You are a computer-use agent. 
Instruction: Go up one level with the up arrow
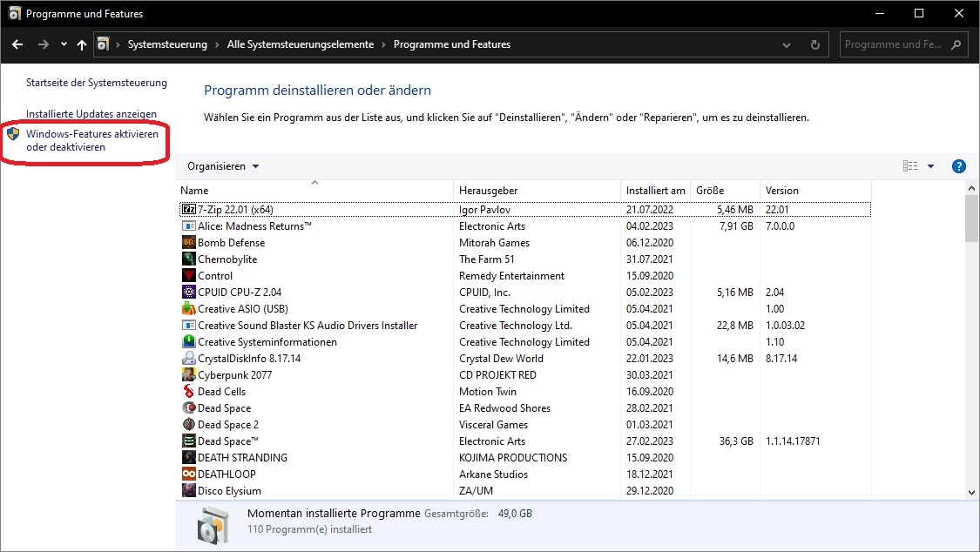(x=82, y=44)
